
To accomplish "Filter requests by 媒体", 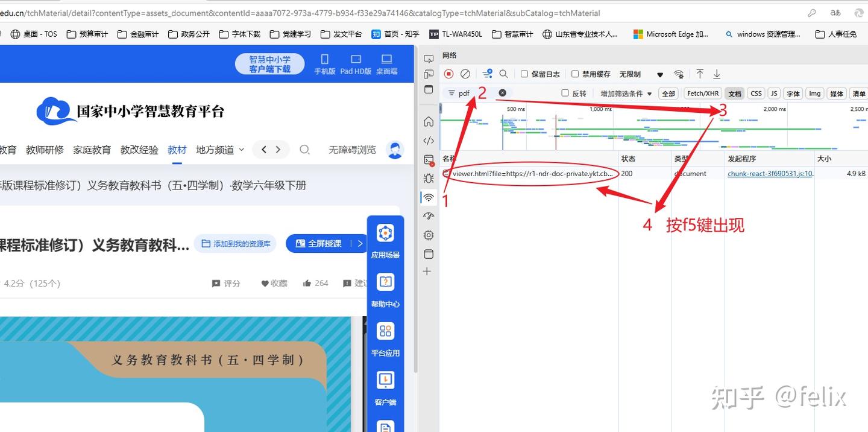I will (x=837, y=94).
